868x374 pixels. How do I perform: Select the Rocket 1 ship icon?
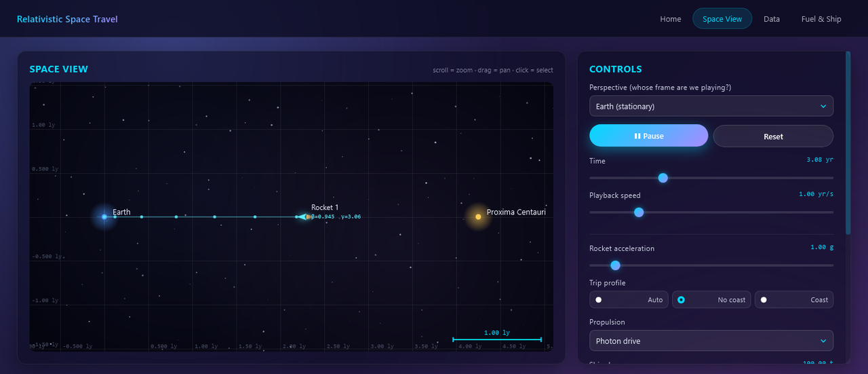pyautogui.click(x=303, y=217)
